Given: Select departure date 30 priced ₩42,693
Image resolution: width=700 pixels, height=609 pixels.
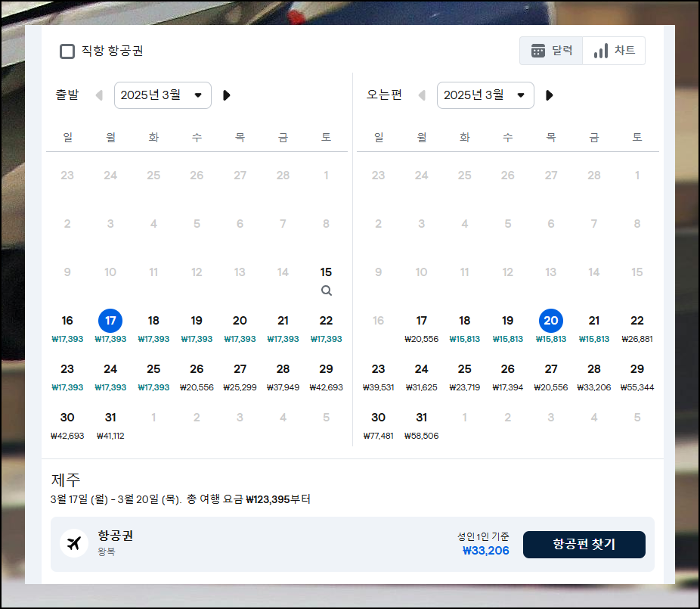Looking at the screenshot, I should pyautogui.click(x=67, y=425).
